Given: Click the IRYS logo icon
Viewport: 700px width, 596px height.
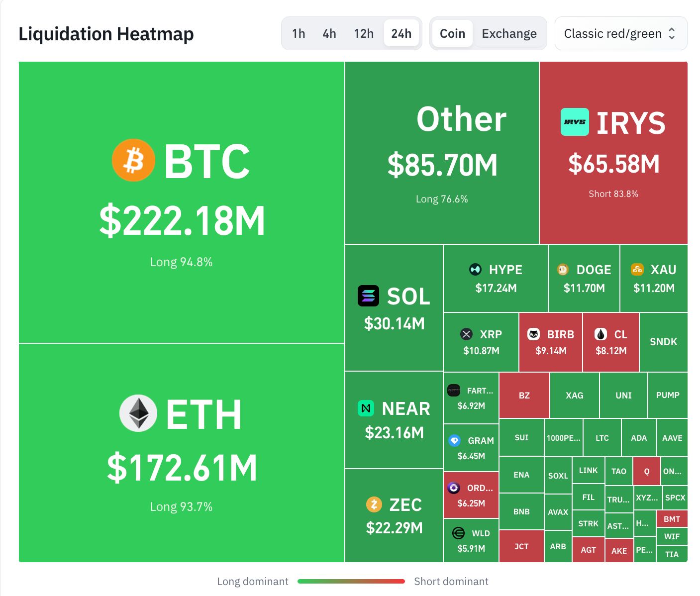Looking at the screenshot, I should click(x=575, y=122).
